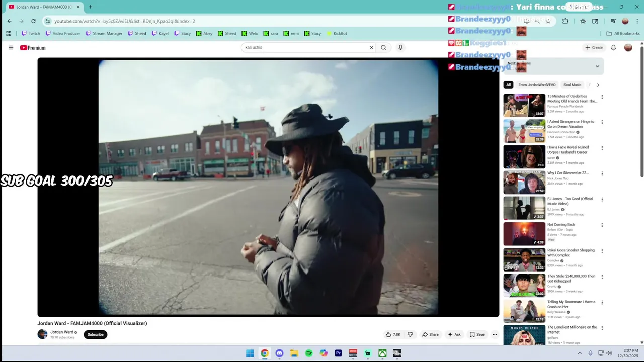Start voice search with the microphone icon
The height and width of the screenshot is (362, 644).
click(400, 47)
